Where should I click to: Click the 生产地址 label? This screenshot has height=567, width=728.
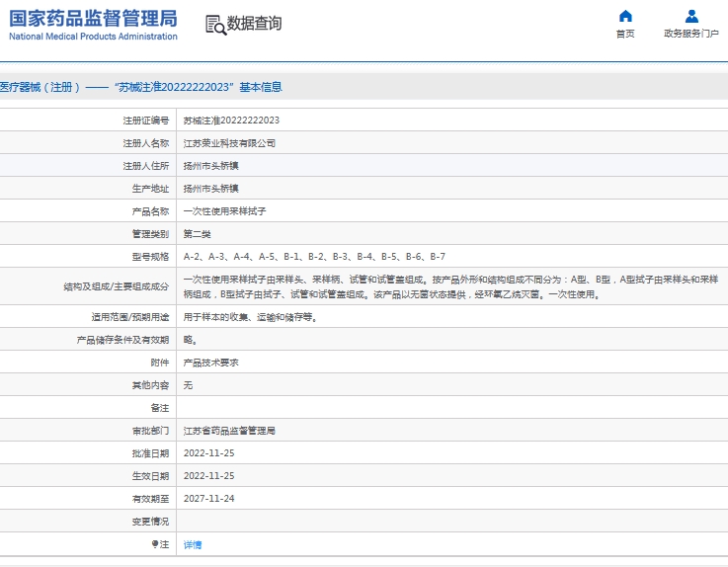click(x=150, y=189)
